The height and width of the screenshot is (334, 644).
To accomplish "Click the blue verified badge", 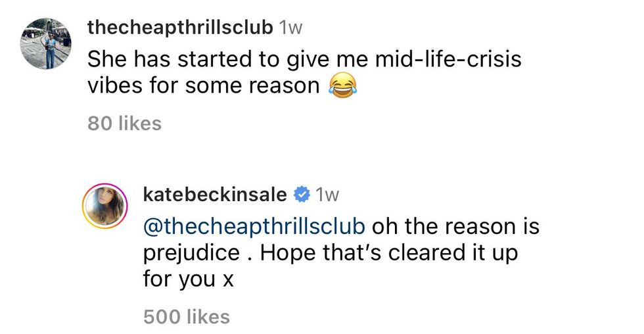I will [x=302, y=195].
